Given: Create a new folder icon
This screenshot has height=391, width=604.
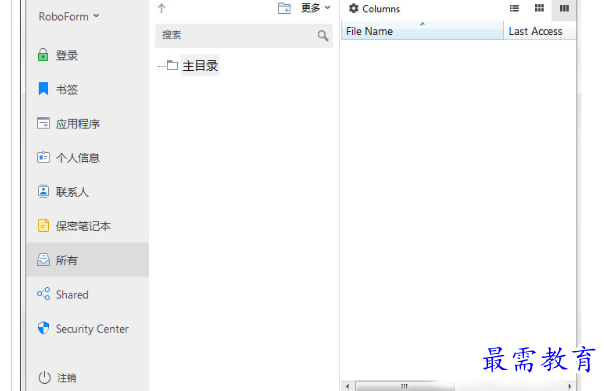Looking at the screenshot, I should click(284, 8).
